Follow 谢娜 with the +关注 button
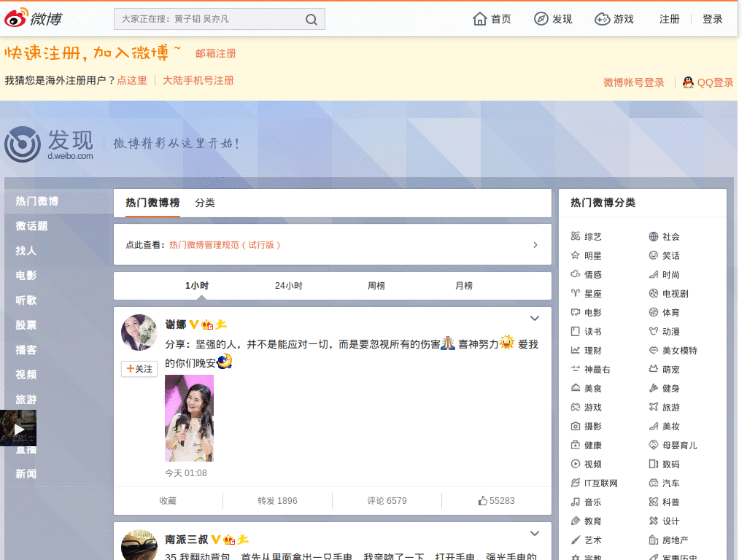The width and height of the screenshot is (747, 560). (x=139, y=369)
